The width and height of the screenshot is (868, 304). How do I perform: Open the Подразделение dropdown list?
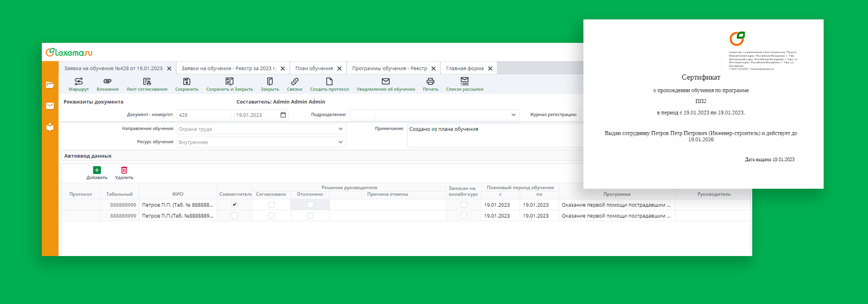point(513,115)
